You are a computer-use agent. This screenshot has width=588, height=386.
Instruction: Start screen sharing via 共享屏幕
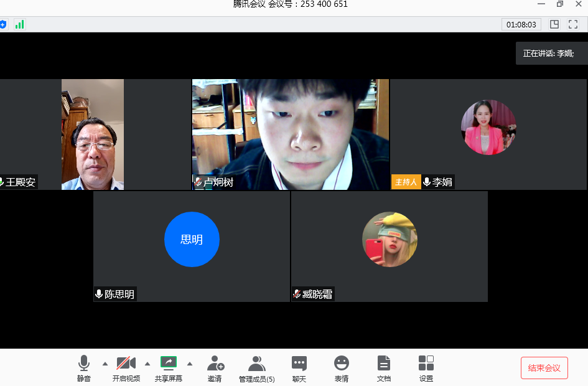[x=169, y=367]
